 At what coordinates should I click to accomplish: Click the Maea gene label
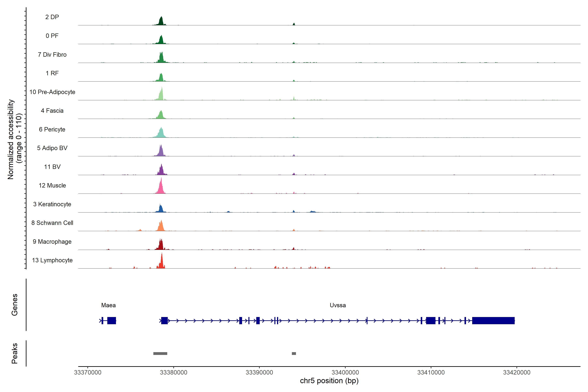[x=108, y=305]
